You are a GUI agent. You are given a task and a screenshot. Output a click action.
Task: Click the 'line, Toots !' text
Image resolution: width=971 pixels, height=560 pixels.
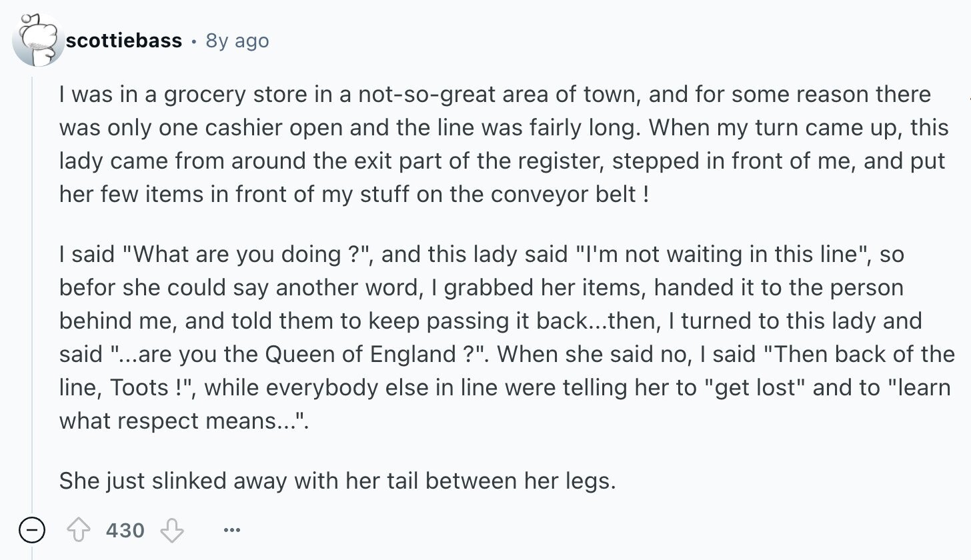(x=127, y=387)
